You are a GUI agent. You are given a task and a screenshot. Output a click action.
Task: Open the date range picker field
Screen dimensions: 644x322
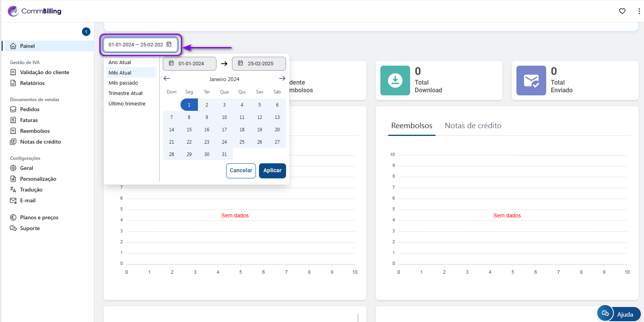tap(140, 45)
